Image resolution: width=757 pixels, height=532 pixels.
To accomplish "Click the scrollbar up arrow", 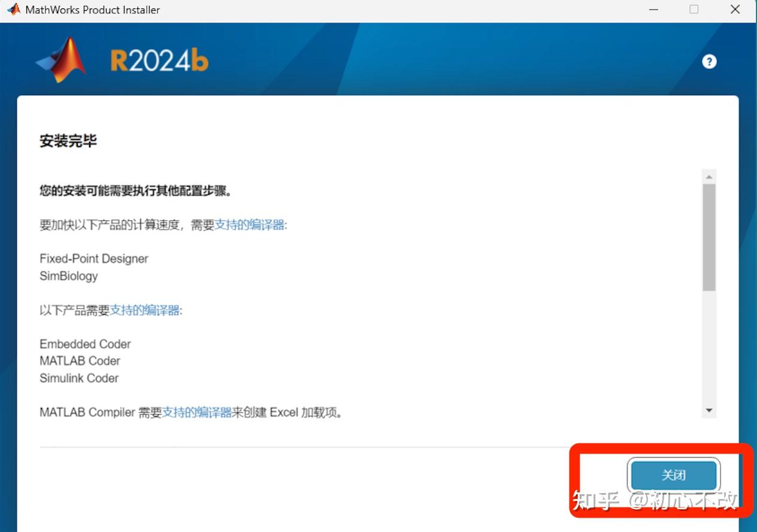I will [x=708, y=175].
